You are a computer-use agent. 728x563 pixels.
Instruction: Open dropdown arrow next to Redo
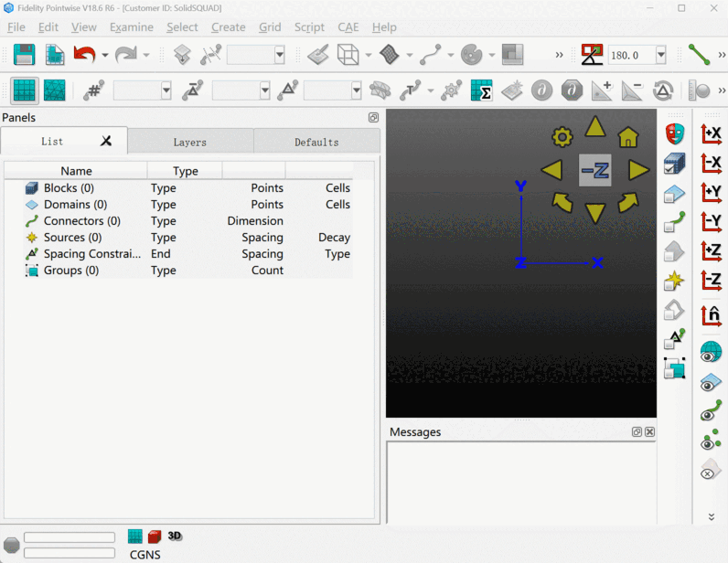(145, 55)
